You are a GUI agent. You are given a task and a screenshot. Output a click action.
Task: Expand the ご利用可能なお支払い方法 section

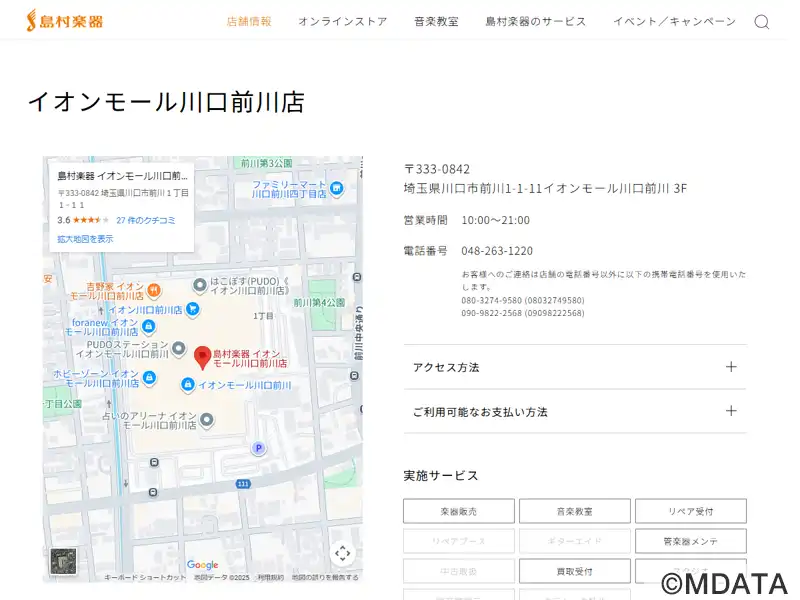coord(574,411)
